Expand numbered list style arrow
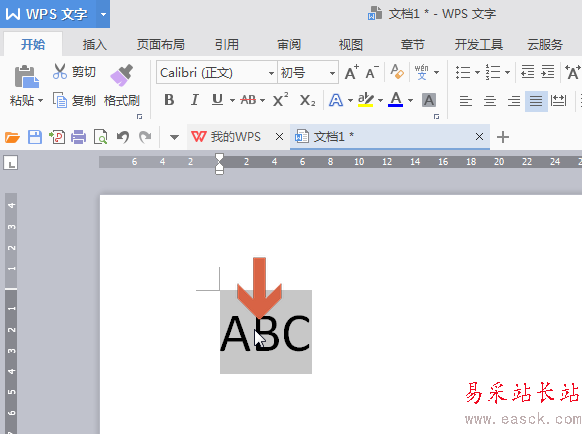Image resolution: width=582 pixels, height=434 pixels. 507,73
